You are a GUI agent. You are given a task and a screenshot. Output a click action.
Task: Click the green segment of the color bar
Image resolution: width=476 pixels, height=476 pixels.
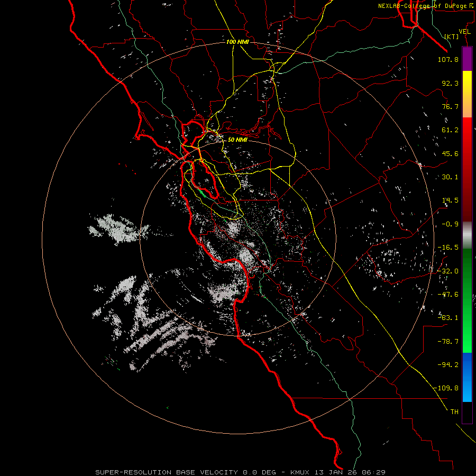point(467,300)
